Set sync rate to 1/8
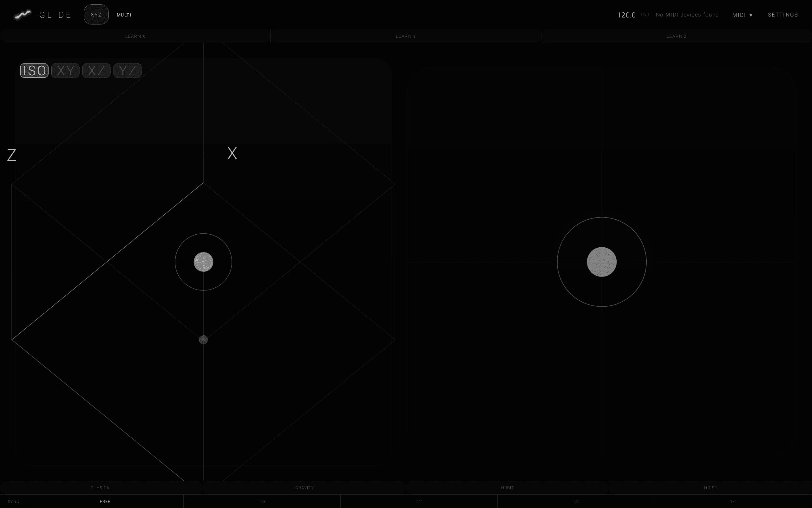 (x=262, y=501)
